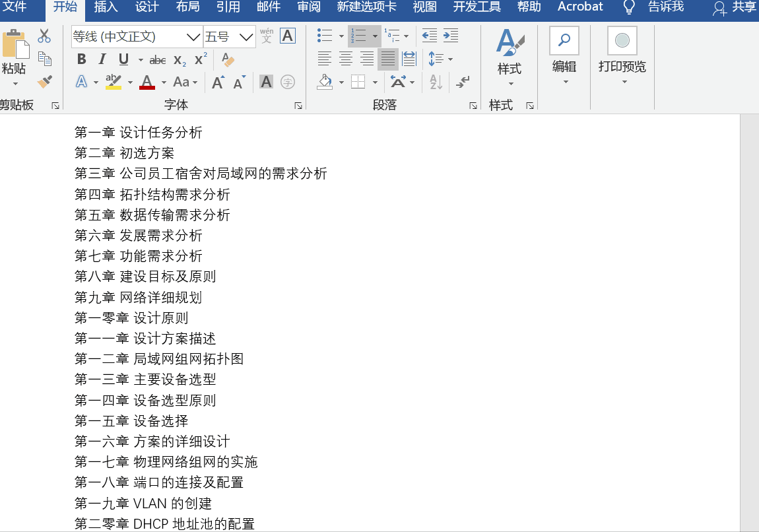759x532 pixels.
Task: Switch to the 布局 tab
Action: tap(188, 7)
